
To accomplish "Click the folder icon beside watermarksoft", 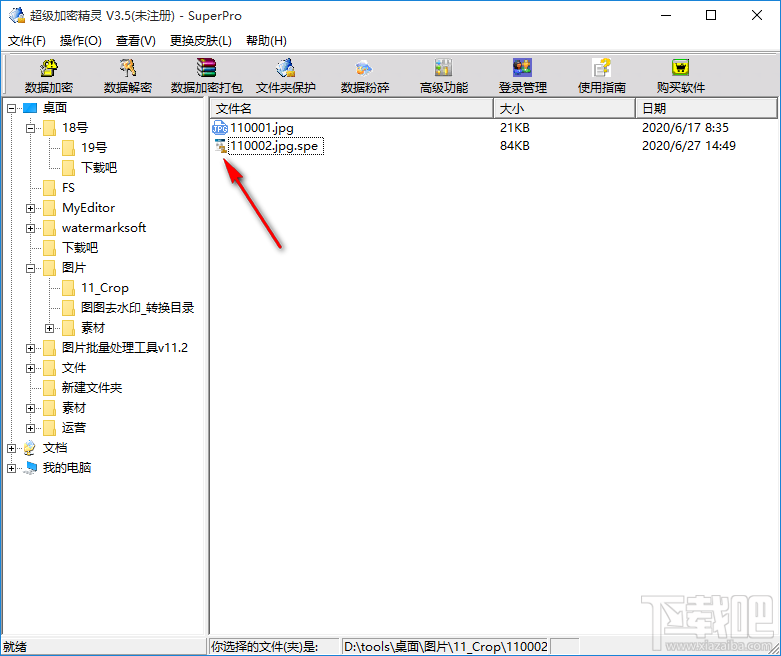I will (x=49, y=228).
